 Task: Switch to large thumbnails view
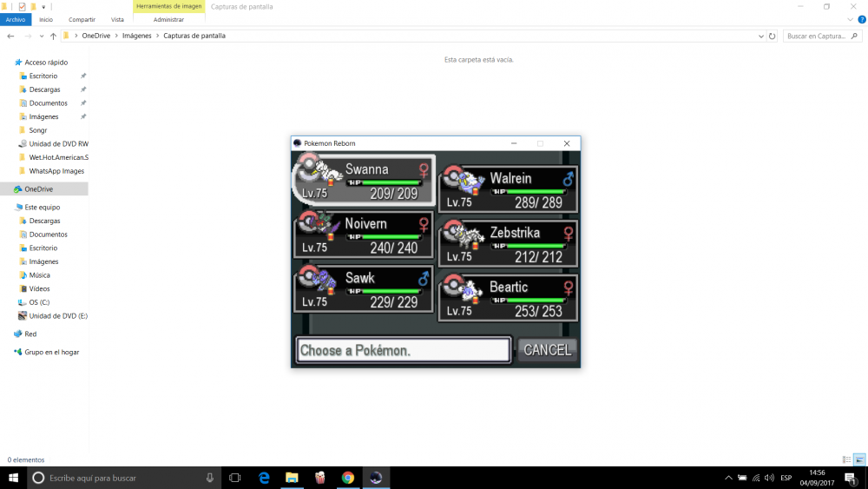(x=859, y=459)
